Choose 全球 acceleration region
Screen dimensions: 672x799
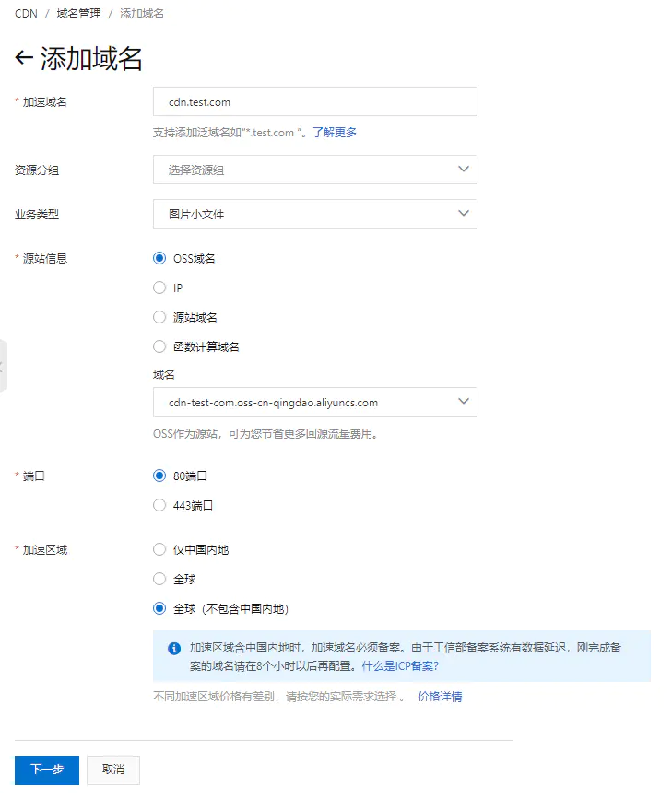click(159, 580)
